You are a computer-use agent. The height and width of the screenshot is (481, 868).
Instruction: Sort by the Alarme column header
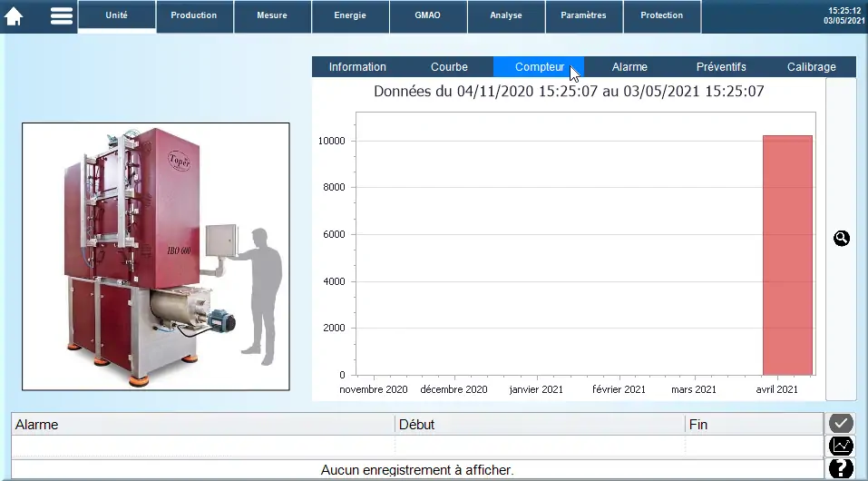[203, 425]
